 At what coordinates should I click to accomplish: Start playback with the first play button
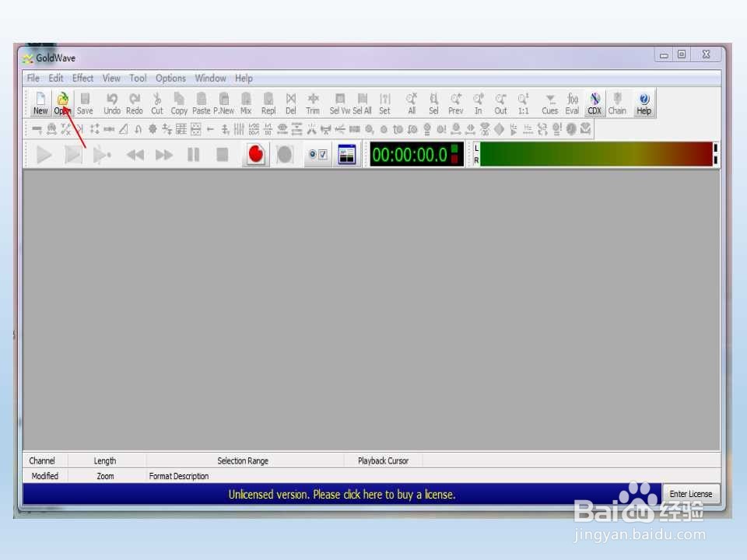pos(44,155)
